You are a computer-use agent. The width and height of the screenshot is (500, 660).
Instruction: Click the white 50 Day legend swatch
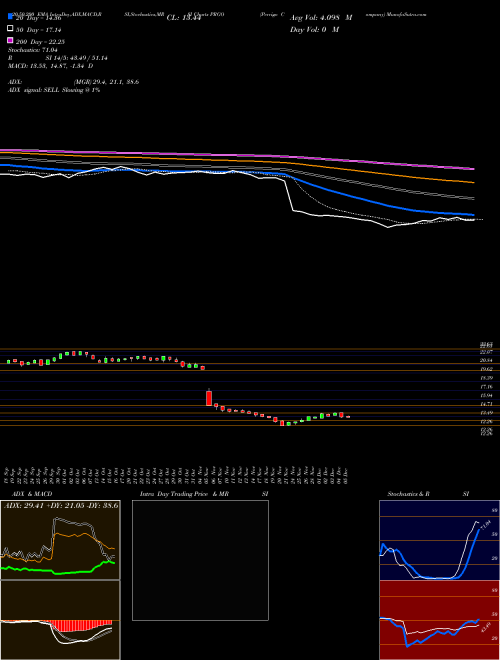pos(10,29)
